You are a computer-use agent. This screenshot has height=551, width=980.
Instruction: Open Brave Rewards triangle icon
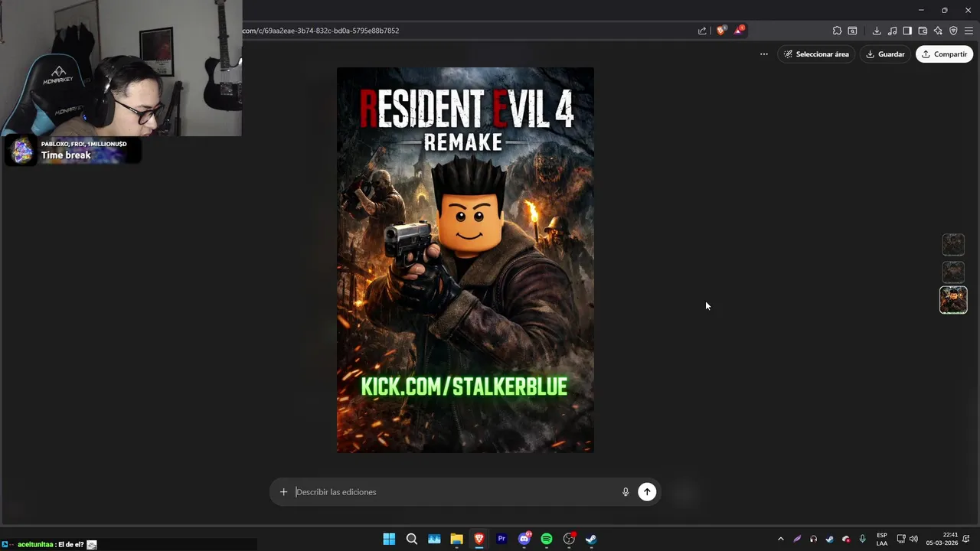click(739, 31)
